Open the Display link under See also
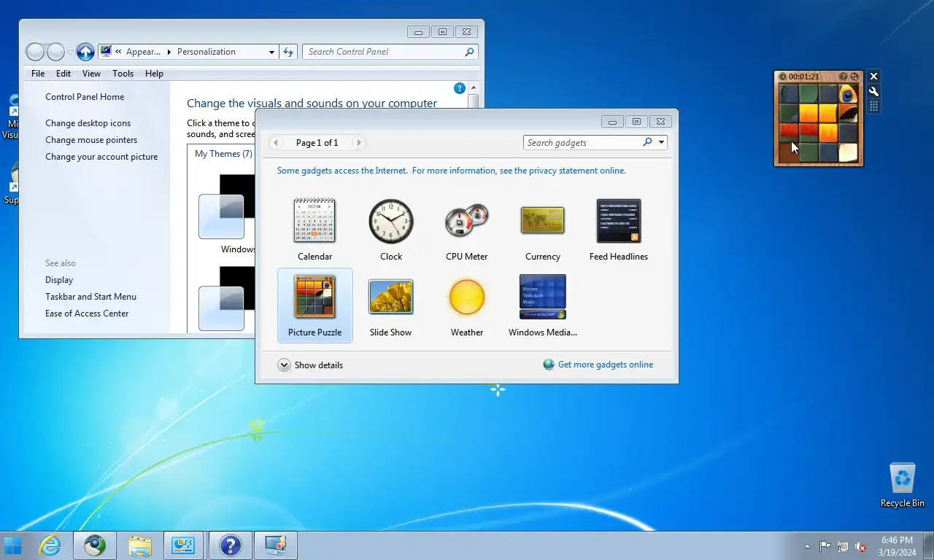934x560 pixels. [x=59, y=280]
